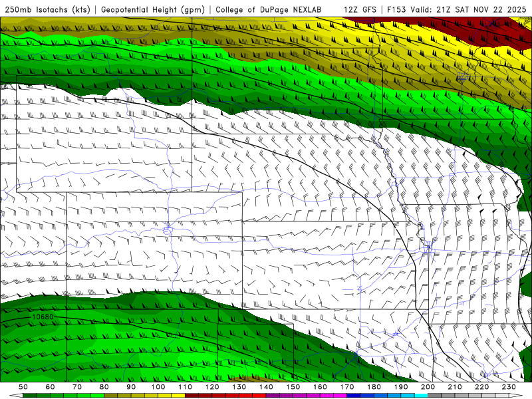Click the '110' value on the color scale
The image size is (532, 399).
186,387
